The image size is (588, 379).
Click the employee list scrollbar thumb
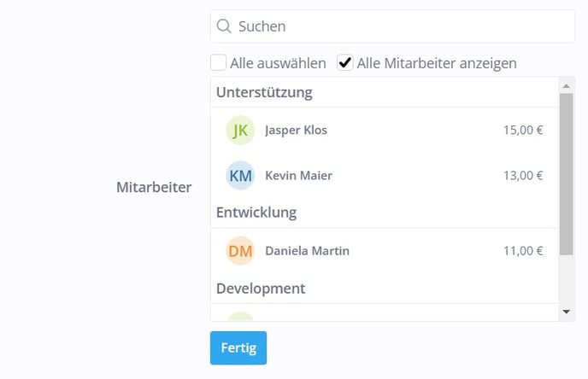pyautogui.click(x=567, y=174)
